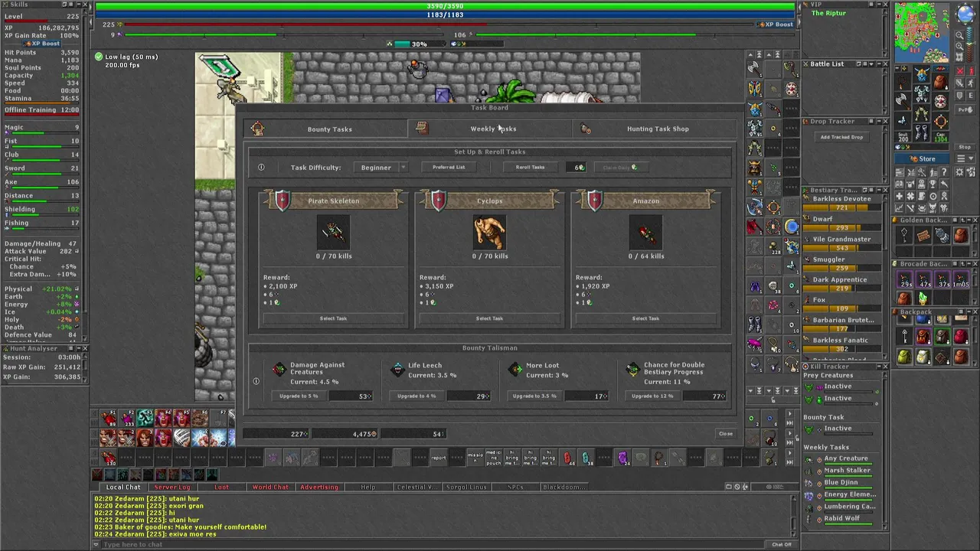Close the Kill Tracker panel
The width and height of the screenshot is (980, 551).
(885, 367)
